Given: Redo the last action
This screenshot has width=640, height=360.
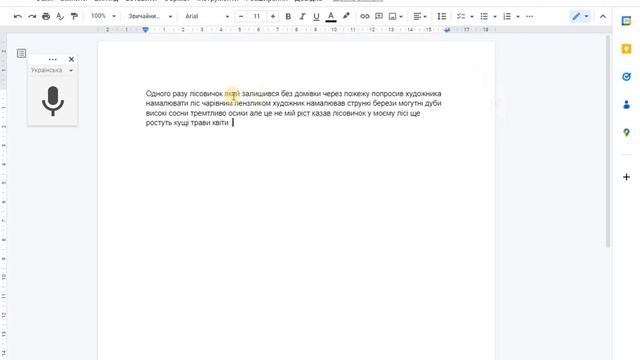Looking at the screenshot, I should pyautogui.click(x=32, y=16).
